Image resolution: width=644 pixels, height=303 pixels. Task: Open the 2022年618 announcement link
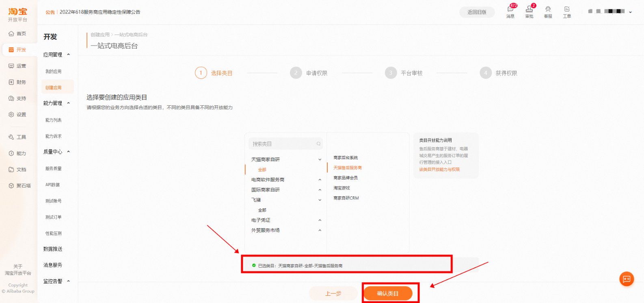point(100,12)
